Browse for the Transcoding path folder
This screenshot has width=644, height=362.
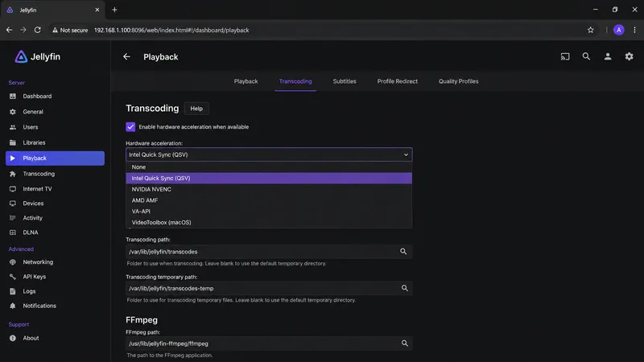tap(403, 252)
